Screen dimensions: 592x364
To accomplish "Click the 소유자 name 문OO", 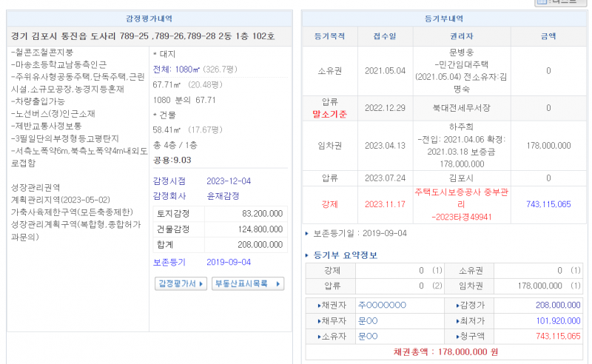I will 367,336.
